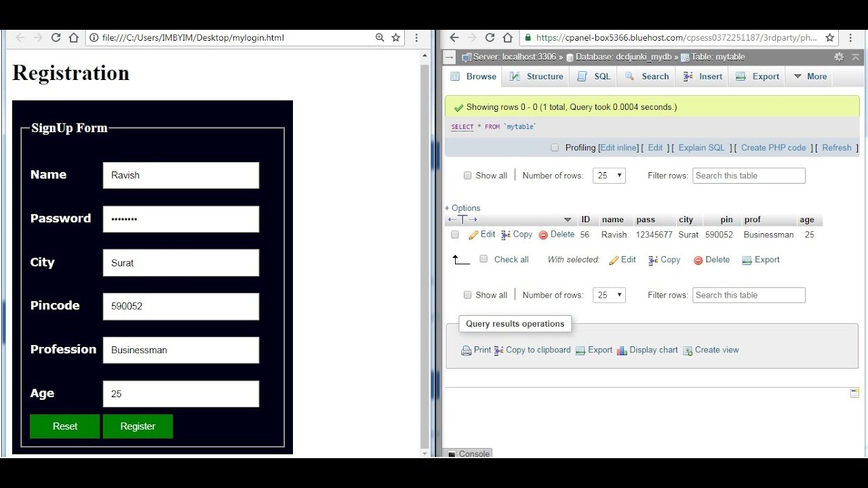
Task: Click left page vertical scrollbar
Action: click(425, 255)
